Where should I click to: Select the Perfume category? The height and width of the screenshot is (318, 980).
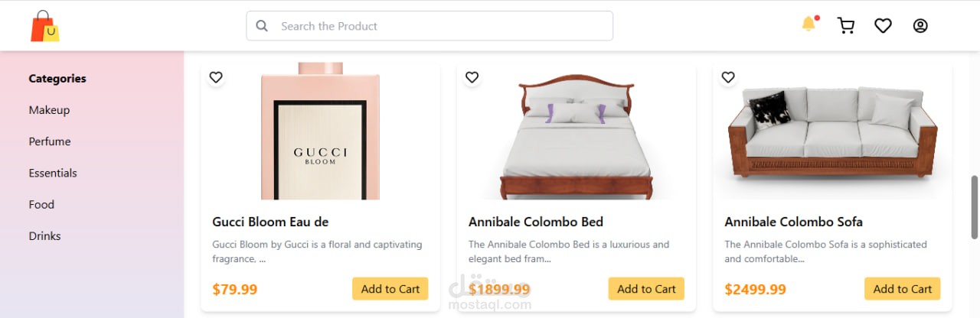[50, 141]
